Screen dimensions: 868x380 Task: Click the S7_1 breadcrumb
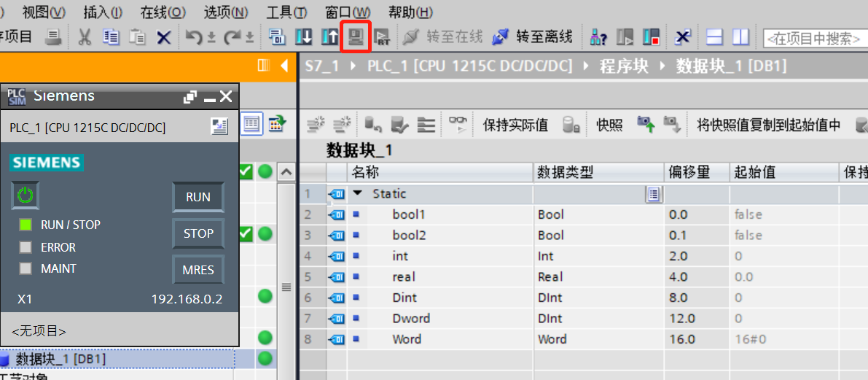coord(321,66)
